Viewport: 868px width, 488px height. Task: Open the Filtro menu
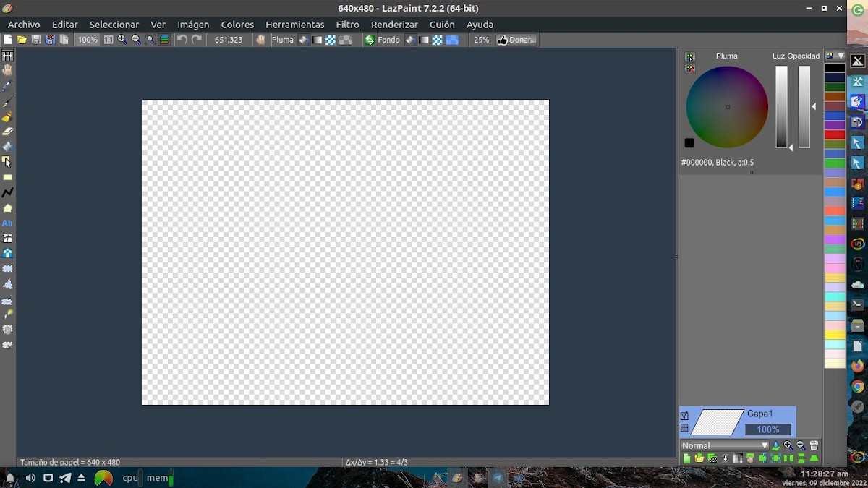pyautogui.click(x=348, y=25)
